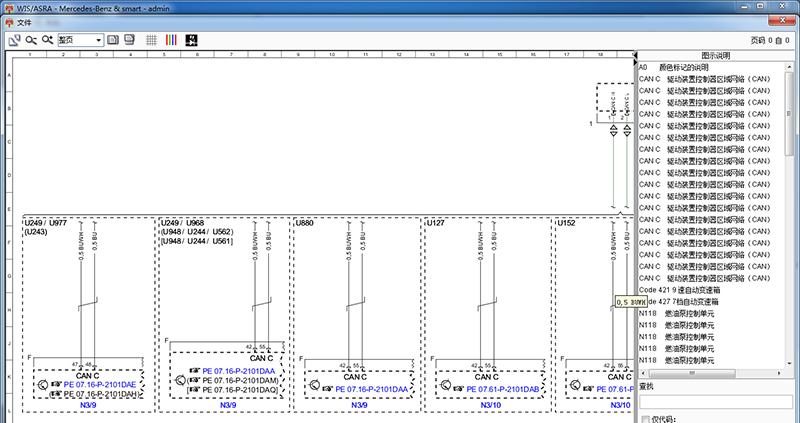Toggle the colored wires display icon
The width and height of the screenshot is (800, 423).
tap(171, 40)
